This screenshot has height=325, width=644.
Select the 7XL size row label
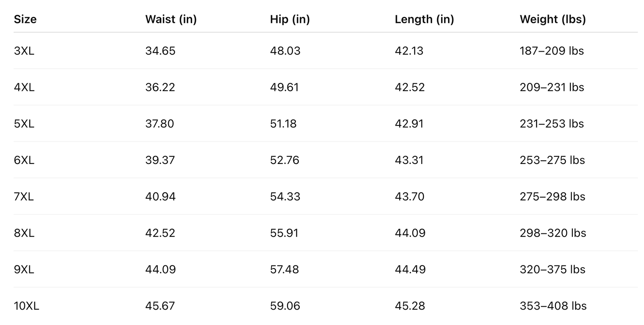coord(24,197)
